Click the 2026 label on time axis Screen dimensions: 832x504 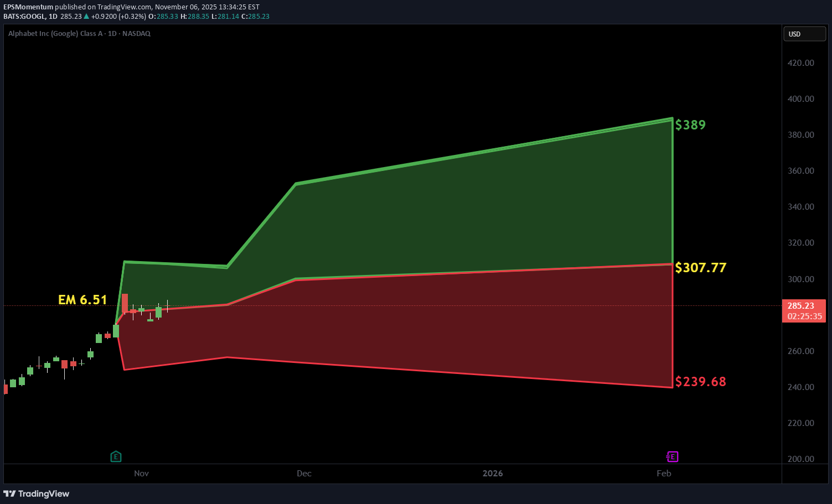[x=493, y=474]
